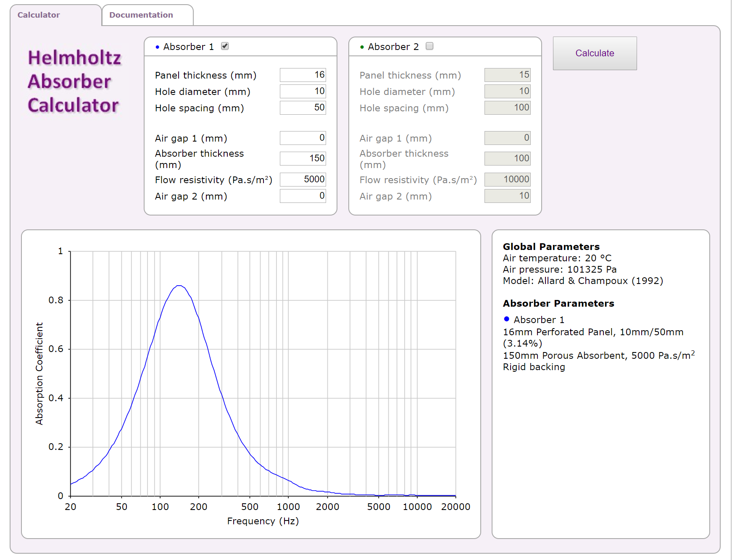Viewport: 732px width, 560px height.
Task: Edit Absorber 1 absorber thickness field
Action: [303, 158]
